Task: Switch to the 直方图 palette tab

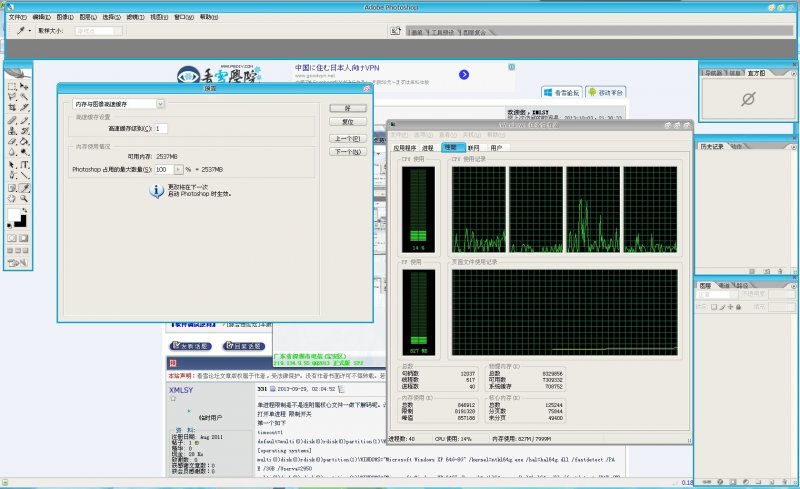Action: [757, 73]
